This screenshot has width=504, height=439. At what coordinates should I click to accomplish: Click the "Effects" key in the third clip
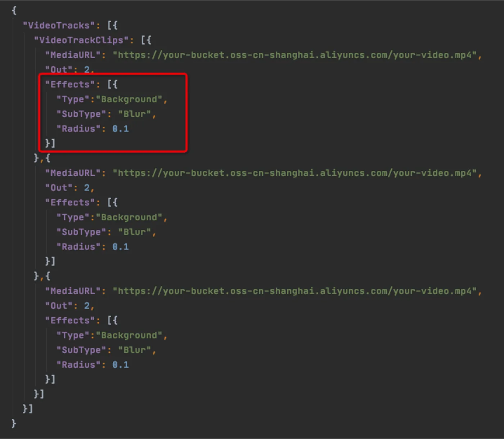click(70, 321)
